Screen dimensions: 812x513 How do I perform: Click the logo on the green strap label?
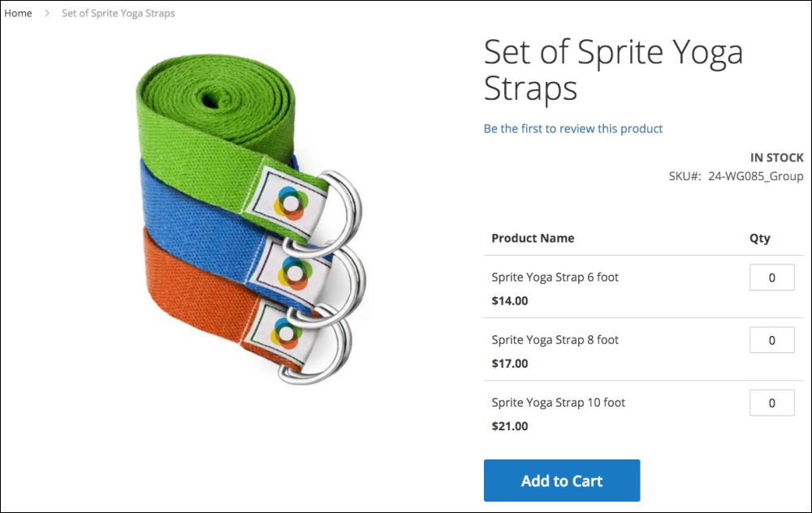(x=288, y=201)
